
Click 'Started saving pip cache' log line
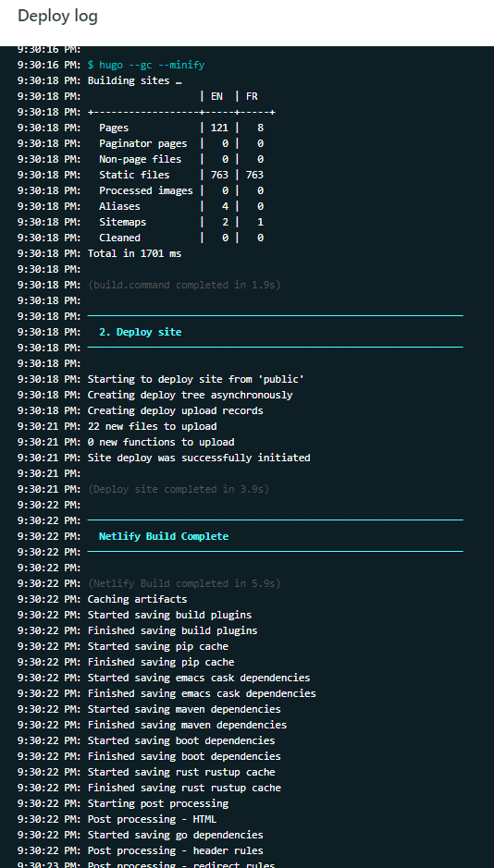click(158, 645)
